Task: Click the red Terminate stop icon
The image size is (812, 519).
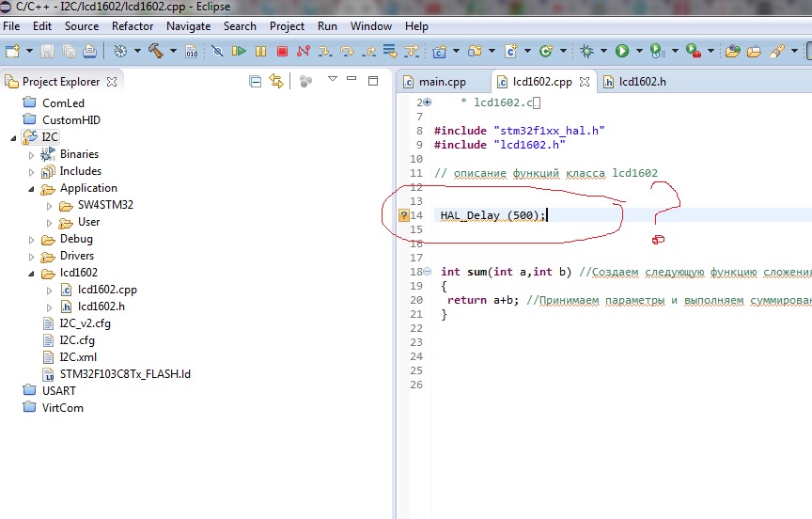Action: [282, 51]
